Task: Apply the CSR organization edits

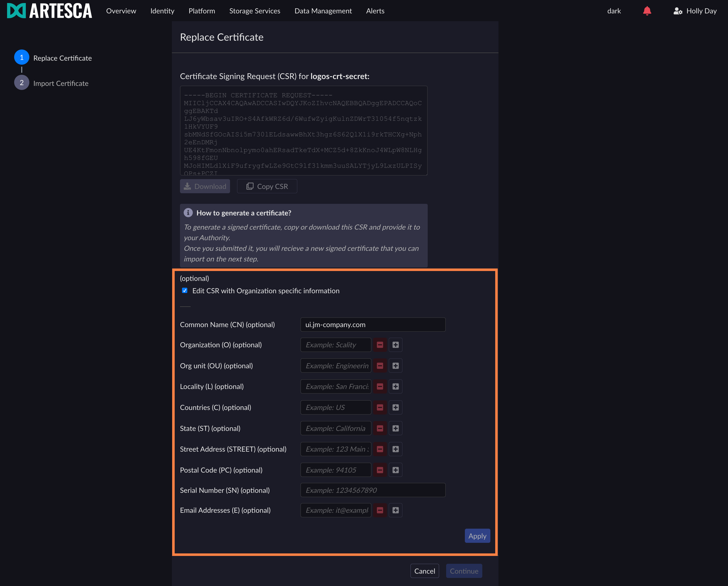Action: point(477,536)
